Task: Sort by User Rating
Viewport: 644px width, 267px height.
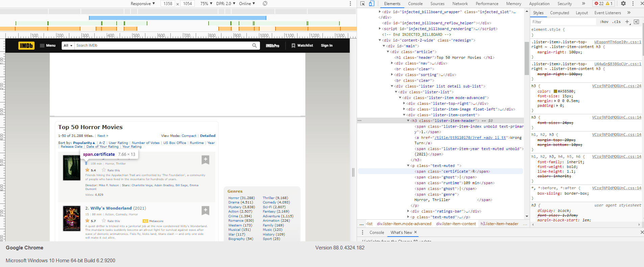Action: click(118, 143)
